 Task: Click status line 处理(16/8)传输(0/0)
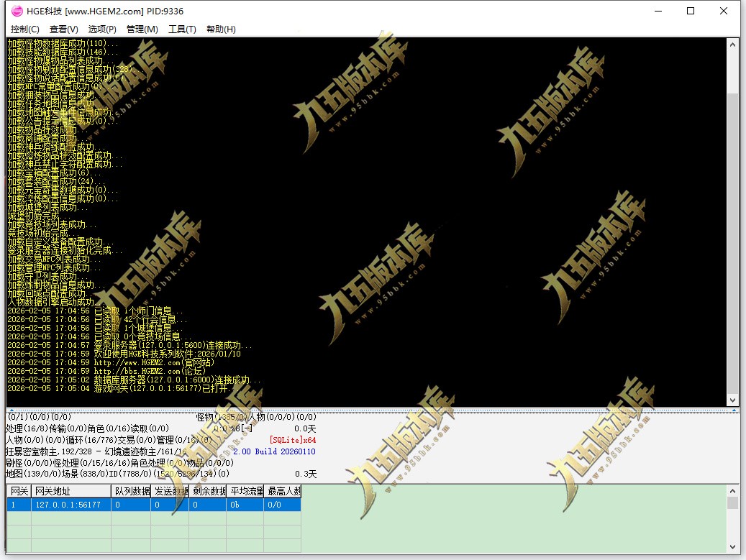coord(88,428)
